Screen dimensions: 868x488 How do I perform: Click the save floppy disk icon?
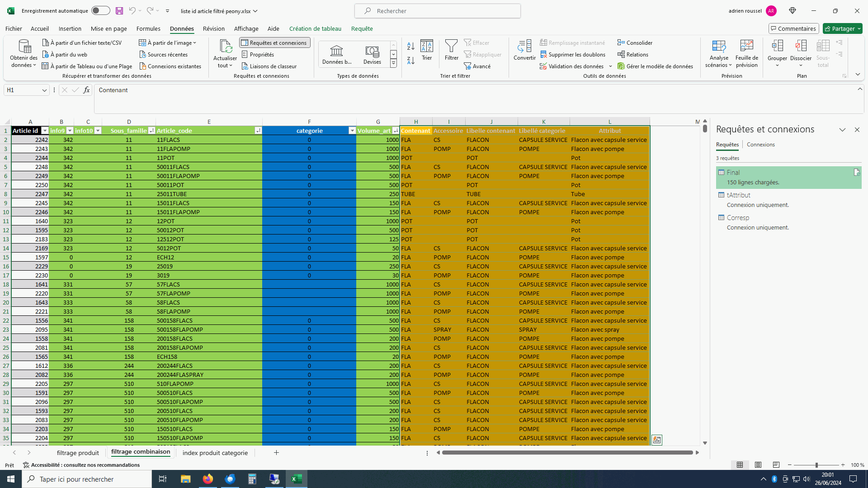(119, 11)
